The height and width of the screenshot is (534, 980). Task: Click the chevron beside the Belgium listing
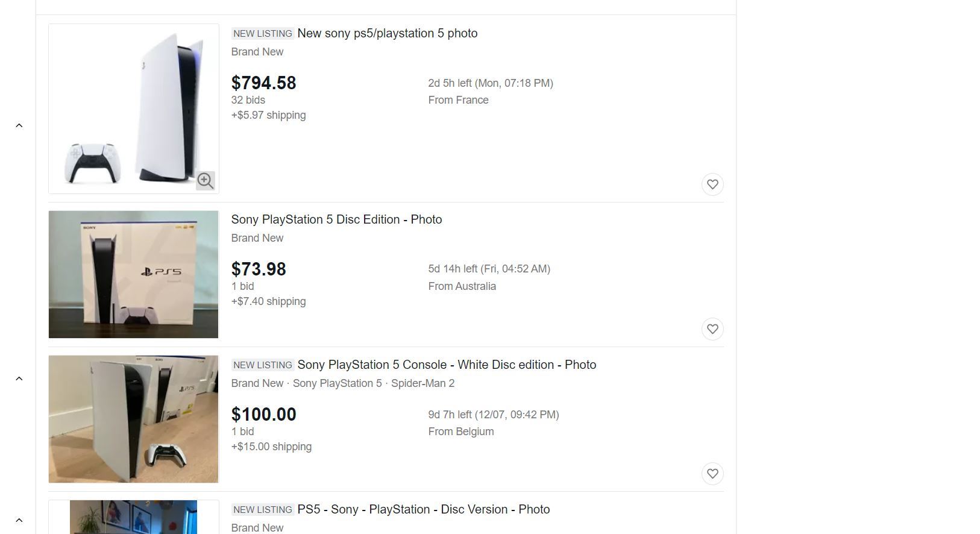point(19,379)
